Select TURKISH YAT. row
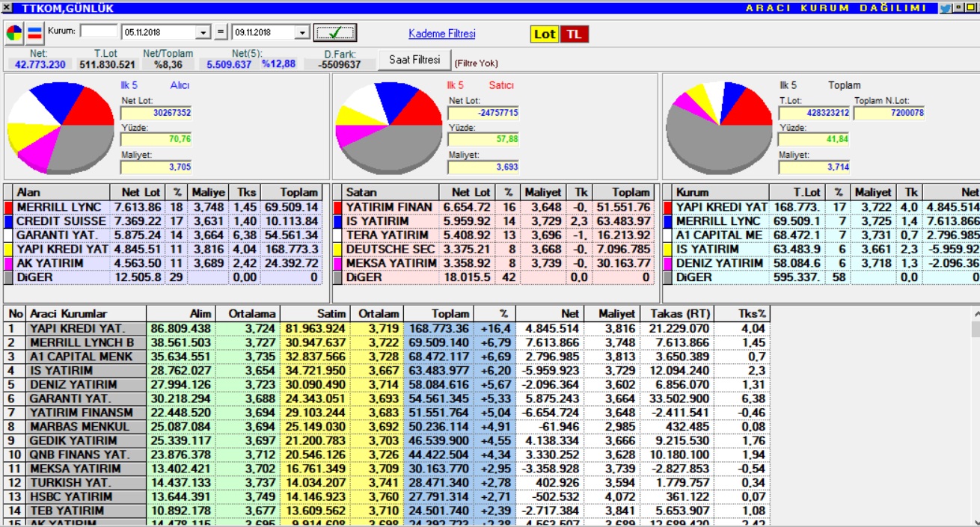Image resolution: width=980 pixels, height=527 pixels. (x=388, y=483)
